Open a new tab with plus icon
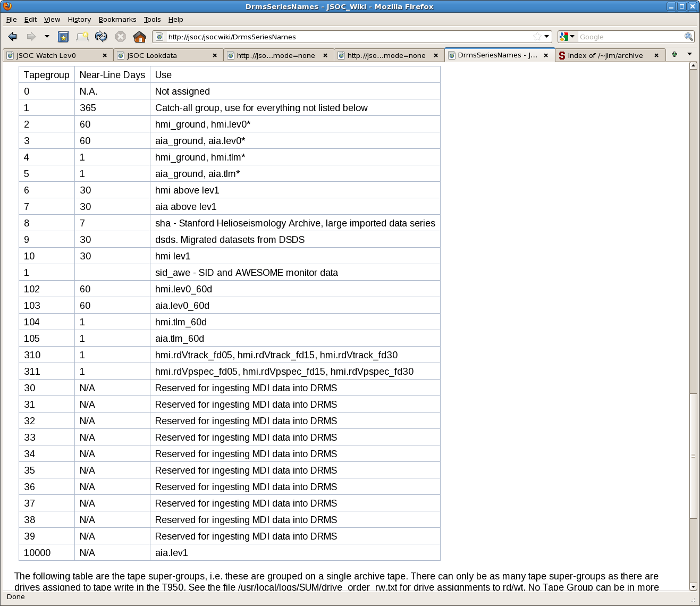The height and width of the screenshot is (606, 700). 674,54
